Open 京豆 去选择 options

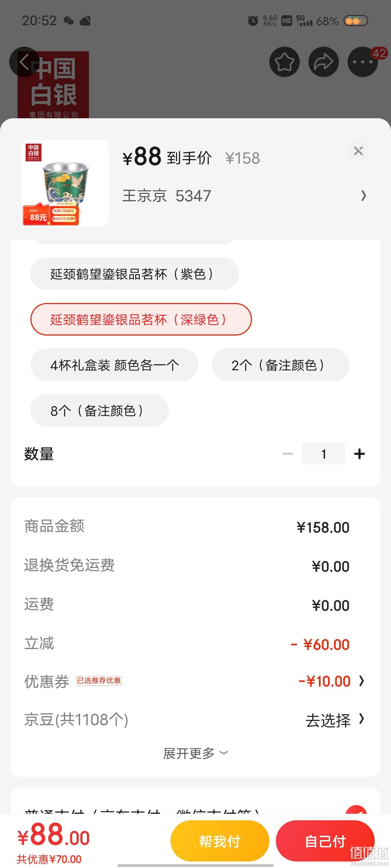tap(335, 720)
